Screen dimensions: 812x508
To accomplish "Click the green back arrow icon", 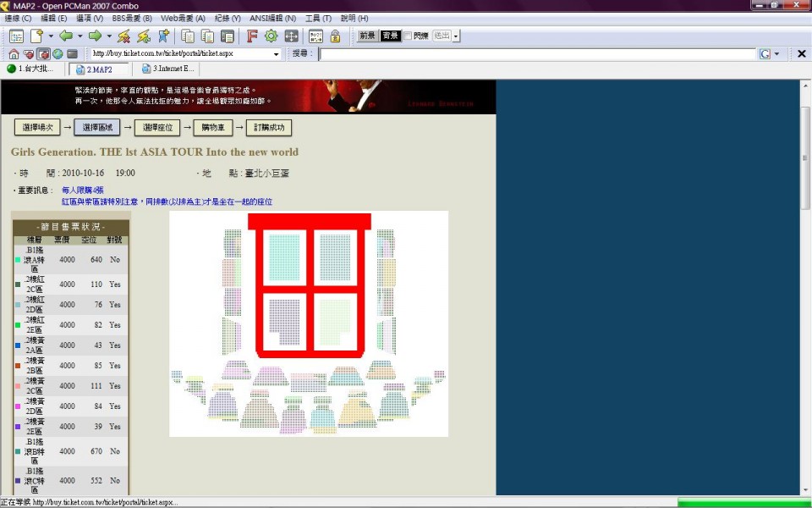I will pyautogui.click(x=65, y=36).
